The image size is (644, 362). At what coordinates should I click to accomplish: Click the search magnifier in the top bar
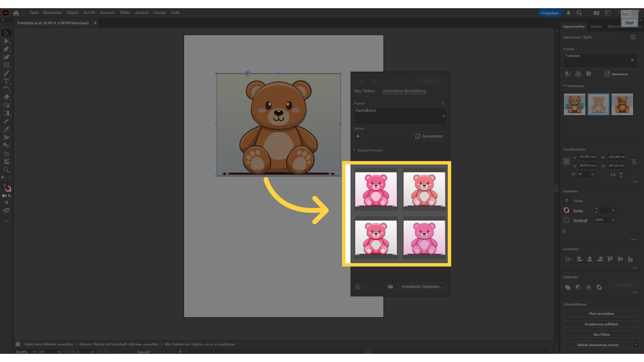[x=579, y=13]
